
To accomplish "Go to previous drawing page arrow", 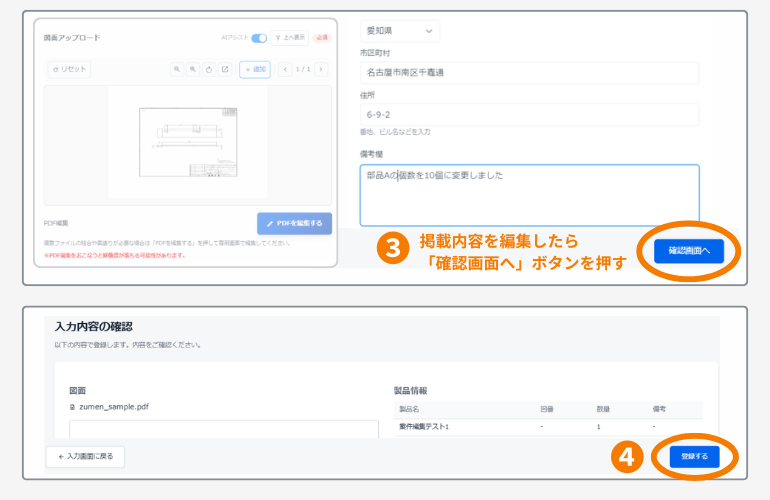I will pyautogui.click(x=285, y=69).
